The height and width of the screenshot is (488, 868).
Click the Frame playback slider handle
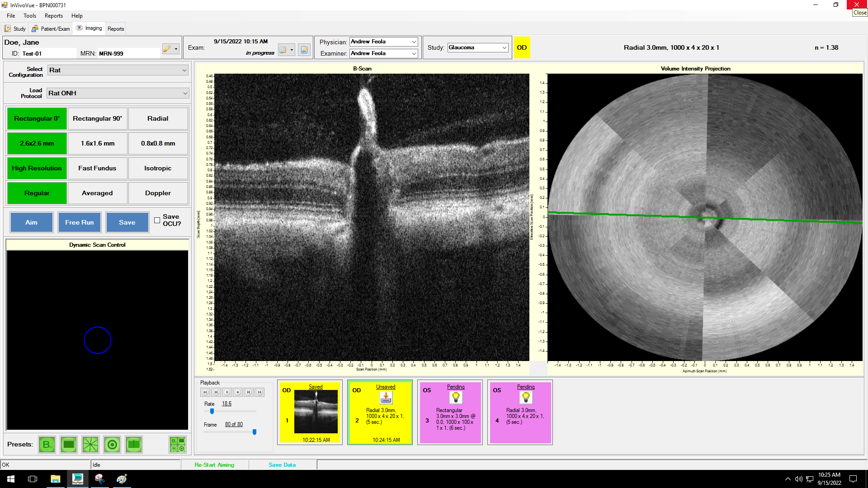coord(255,432)
